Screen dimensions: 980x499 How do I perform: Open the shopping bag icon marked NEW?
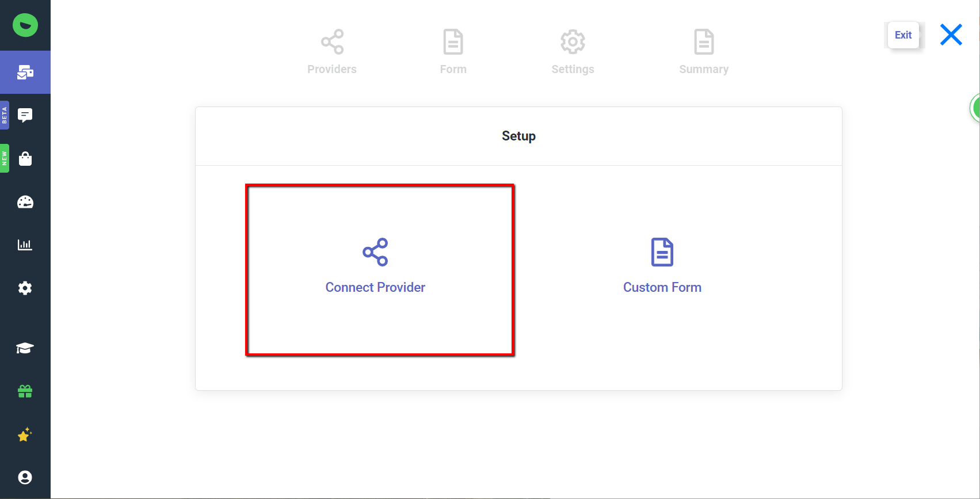(x=25, y=158)
